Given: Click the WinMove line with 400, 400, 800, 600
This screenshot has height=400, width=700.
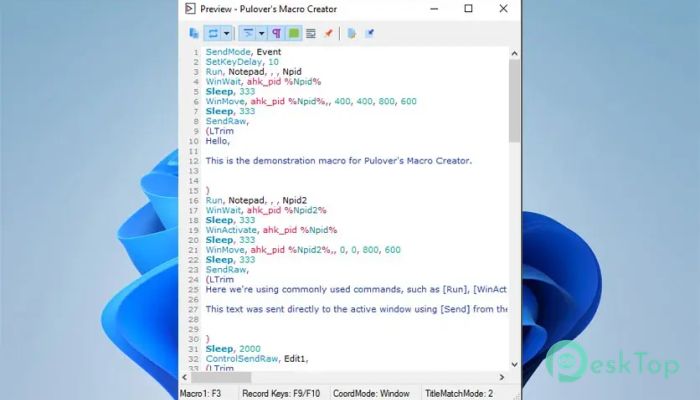Looking at the screenshot, I should pos(311,101).
